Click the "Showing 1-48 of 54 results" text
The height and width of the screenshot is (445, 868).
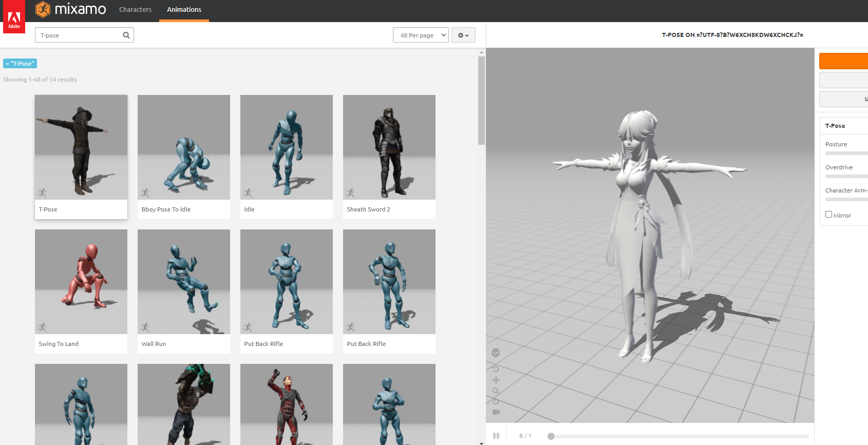[x=40, y=80]
